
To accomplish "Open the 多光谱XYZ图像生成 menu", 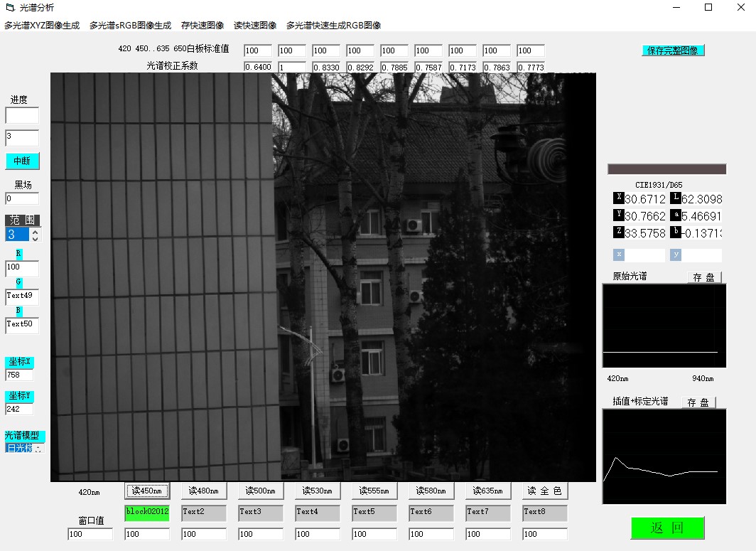I will point(42,25).
